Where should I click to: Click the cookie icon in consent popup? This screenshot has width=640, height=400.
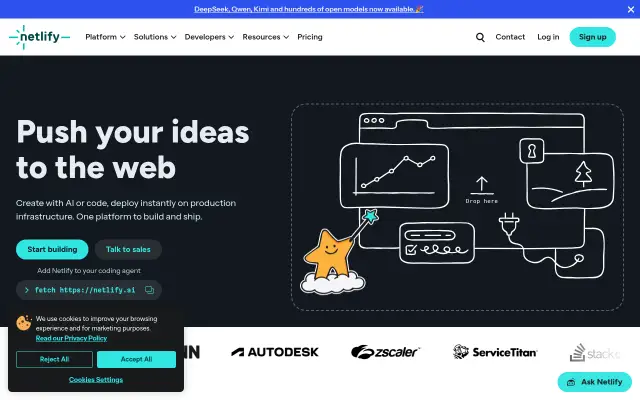tap(24, 323)
